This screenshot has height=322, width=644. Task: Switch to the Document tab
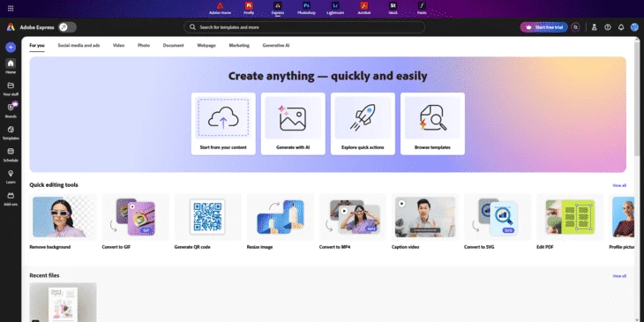tap(173, 46)
